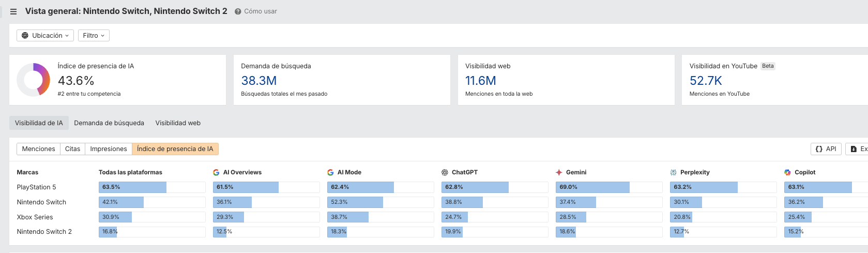Image resolution: width=868 pixels, height=253 pixels.
Task: Click the Google AI Overviews icon
Action: pyautogui.click(x=216, y=172)
